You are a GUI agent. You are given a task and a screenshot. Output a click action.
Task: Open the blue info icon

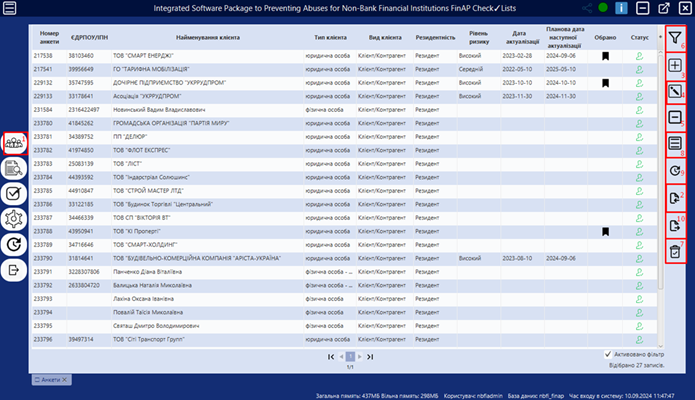(x=621, y=8)
